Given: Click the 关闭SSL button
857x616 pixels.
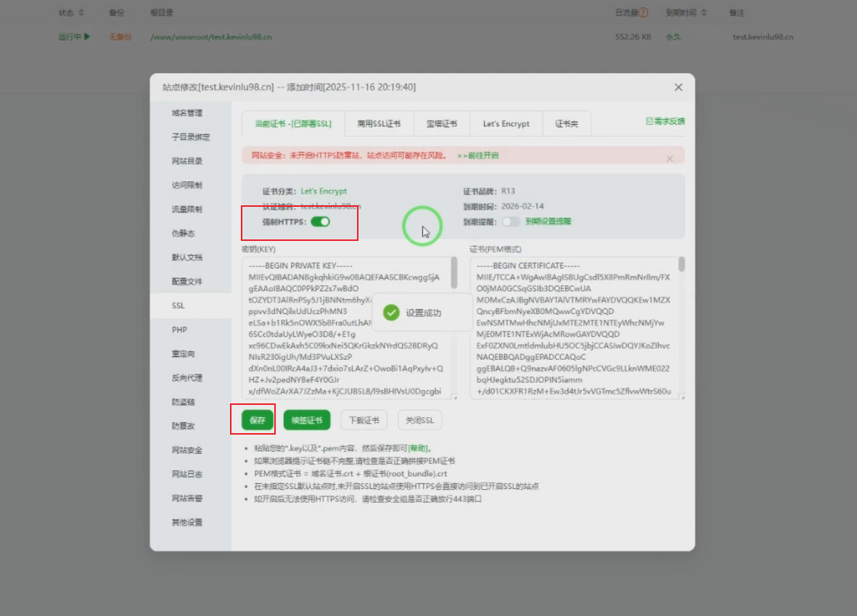Looking at the screenshot, I should [x=419, y=419].
